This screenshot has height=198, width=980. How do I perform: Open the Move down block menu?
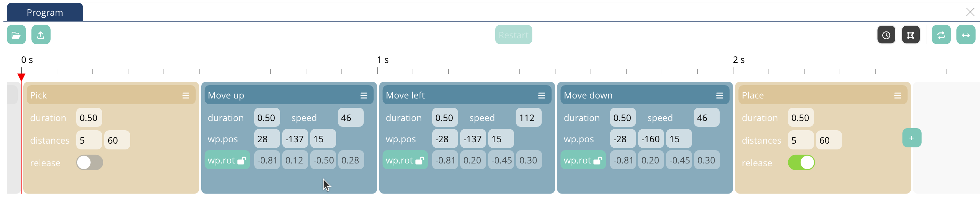719,95
